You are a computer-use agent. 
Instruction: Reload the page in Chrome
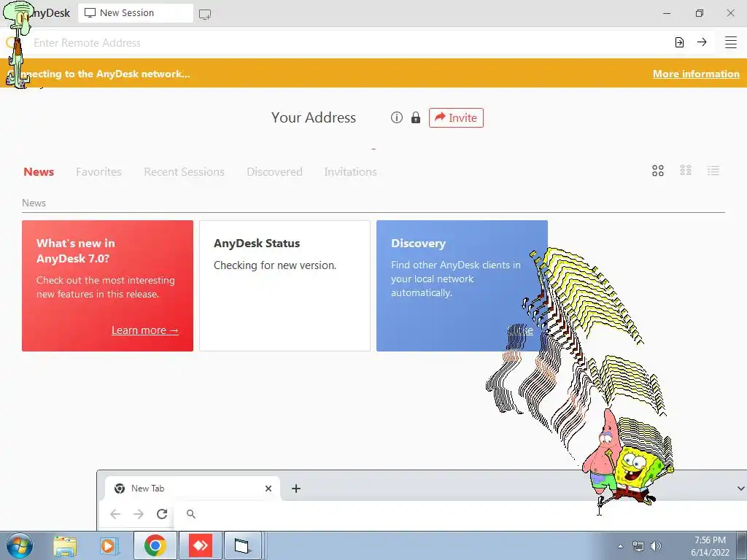coord(162,514)
